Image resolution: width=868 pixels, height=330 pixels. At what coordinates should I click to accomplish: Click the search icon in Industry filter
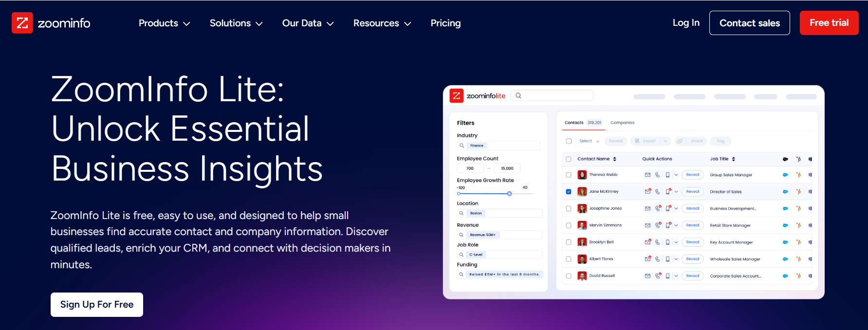tap(462, 146)
